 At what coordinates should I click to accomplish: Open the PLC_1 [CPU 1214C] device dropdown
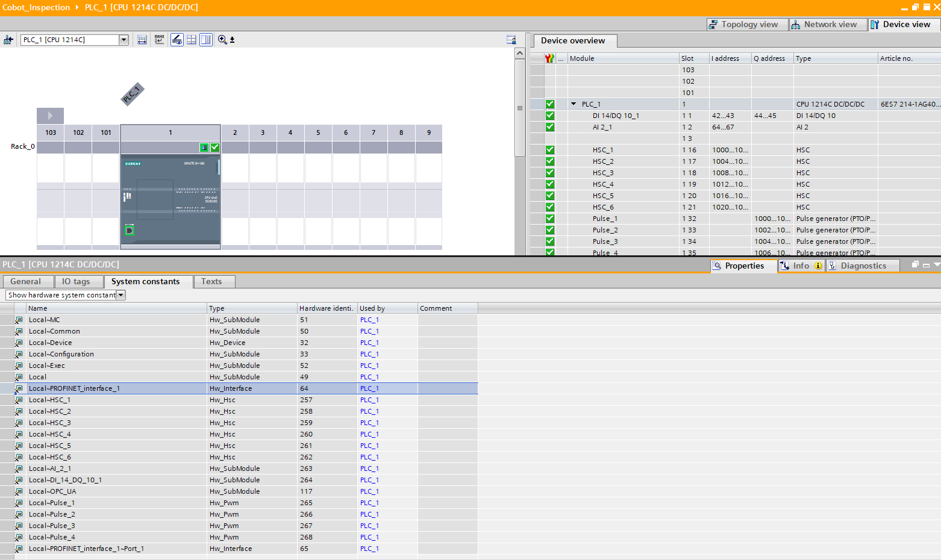(x=123, y=40)
